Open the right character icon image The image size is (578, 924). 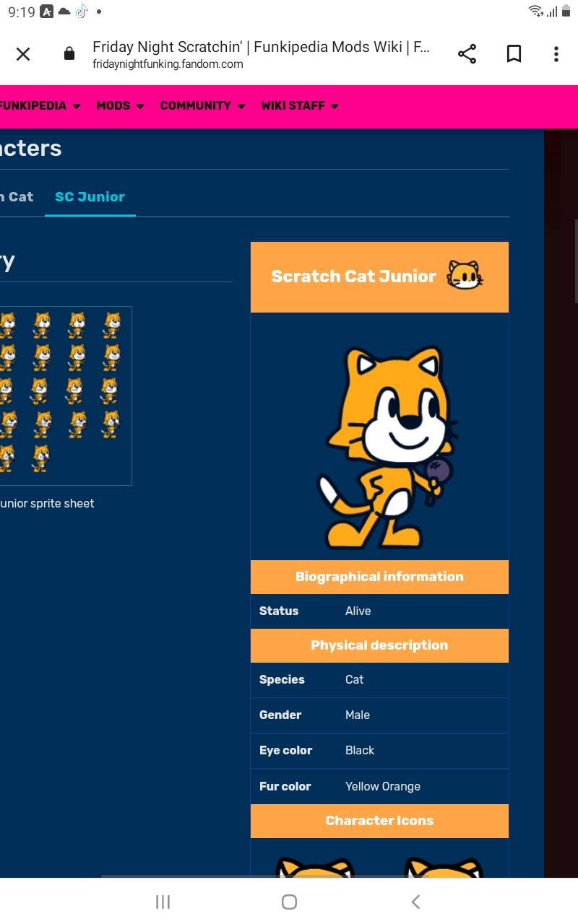click(x=443, y=867)
